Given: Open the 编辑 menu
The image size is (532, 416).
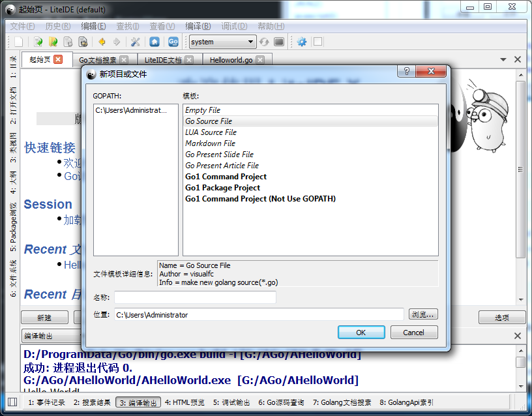Looking at the screenshot, I should click(x=93, y=26).
